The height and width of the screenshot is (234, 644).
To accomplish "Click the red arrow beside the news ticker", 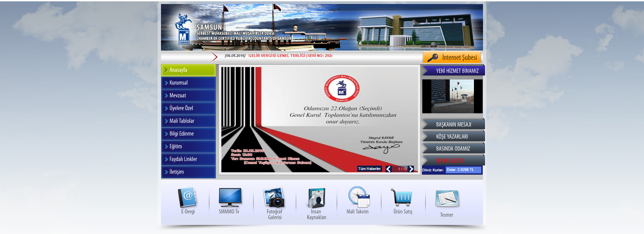I will 214,57.
